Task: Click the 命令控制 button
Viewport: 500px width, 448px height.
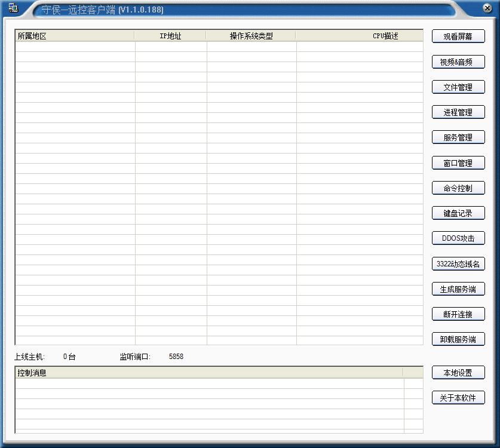Action: click(x=458, y=188)
